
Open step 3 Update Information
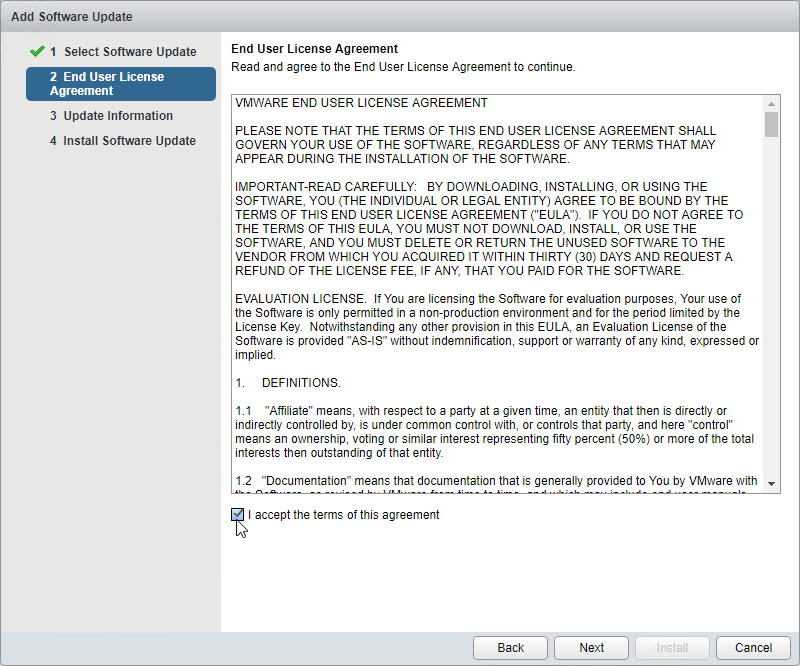click(x=111, y=116)
